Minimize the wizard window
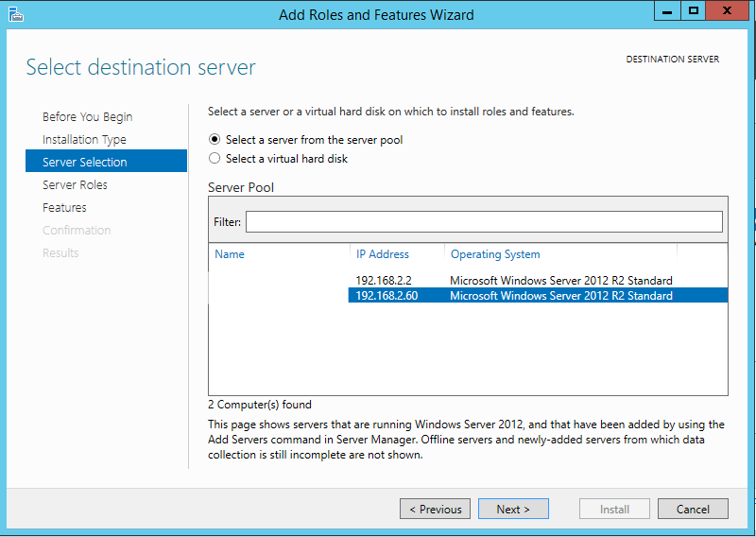This screenshot has height=537, width=756. 667,10
